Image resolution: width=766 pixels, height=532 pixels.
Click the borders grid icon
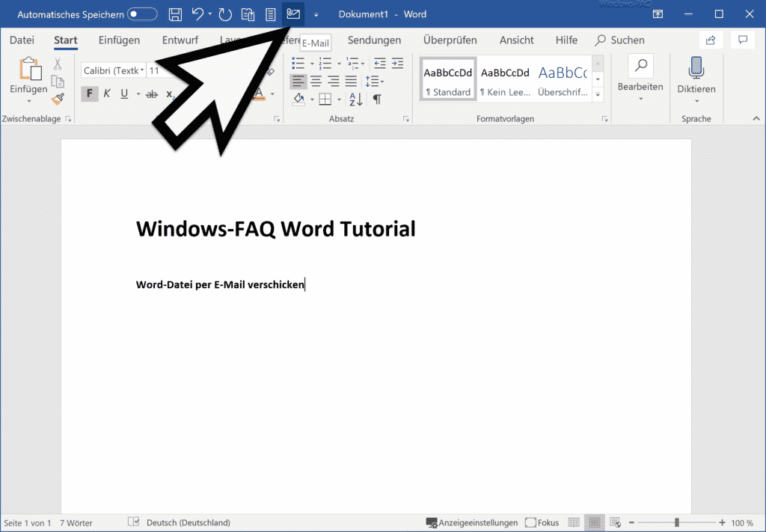click(325, 100)
